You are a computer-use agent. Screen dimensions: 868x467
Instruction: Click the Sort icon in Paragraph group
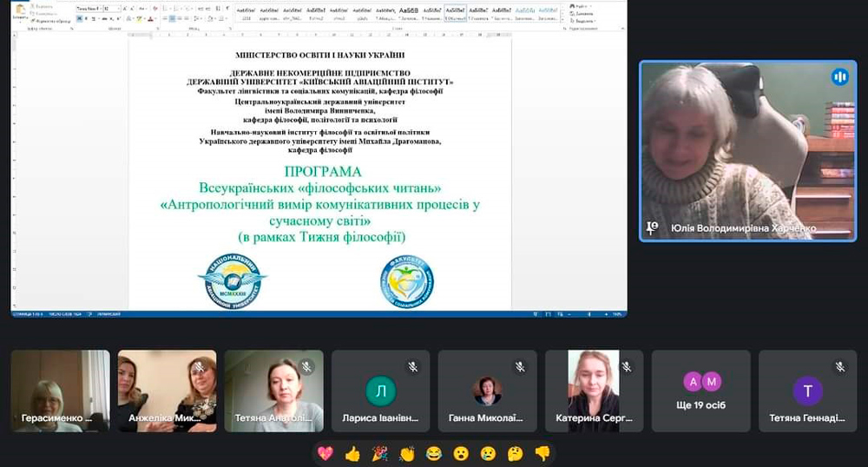tap(218, 9)
